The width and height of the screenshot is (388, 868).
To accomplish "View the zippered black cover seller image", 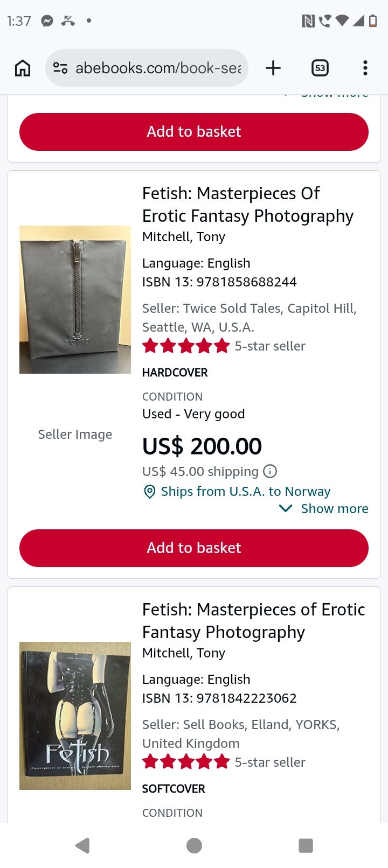I will (75, 299).
